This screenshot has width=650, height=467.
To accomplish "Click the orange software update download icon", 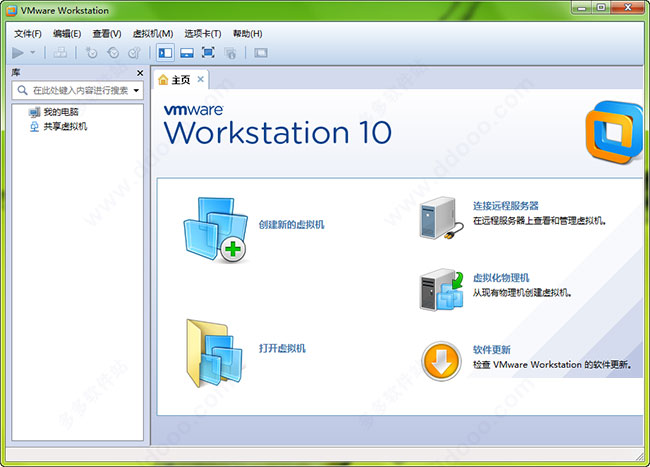I will point(441,361).
